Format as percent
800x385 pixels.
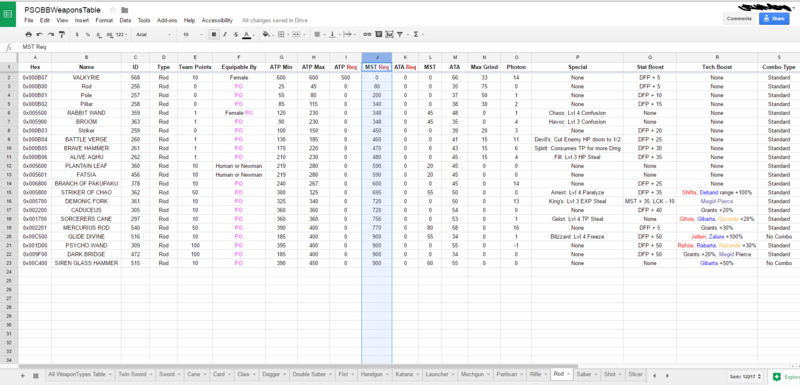[x=88, y=35]
